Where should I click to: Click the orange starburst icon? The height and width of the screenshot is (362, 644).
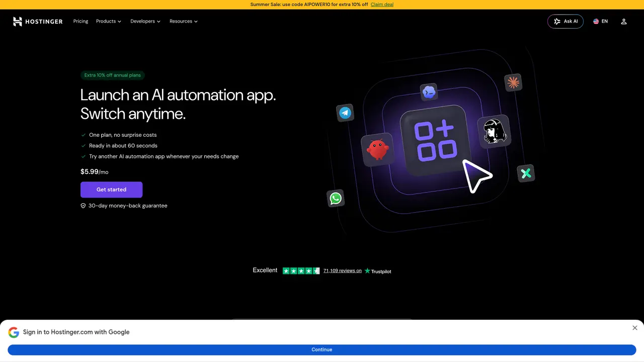coord(513,82)
